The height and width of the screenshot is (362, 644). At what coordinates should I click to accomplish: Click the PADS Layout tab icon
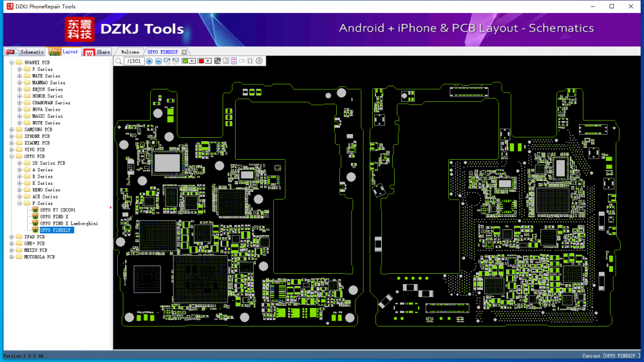click(54, 51)
